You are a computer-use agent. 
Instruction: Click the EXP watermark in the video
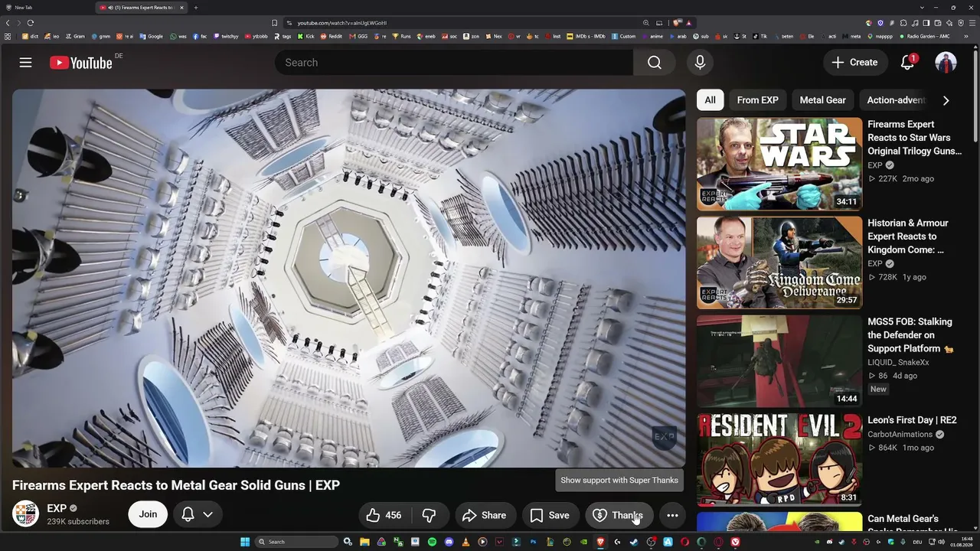pyautogui.click(x=664, y=437)
